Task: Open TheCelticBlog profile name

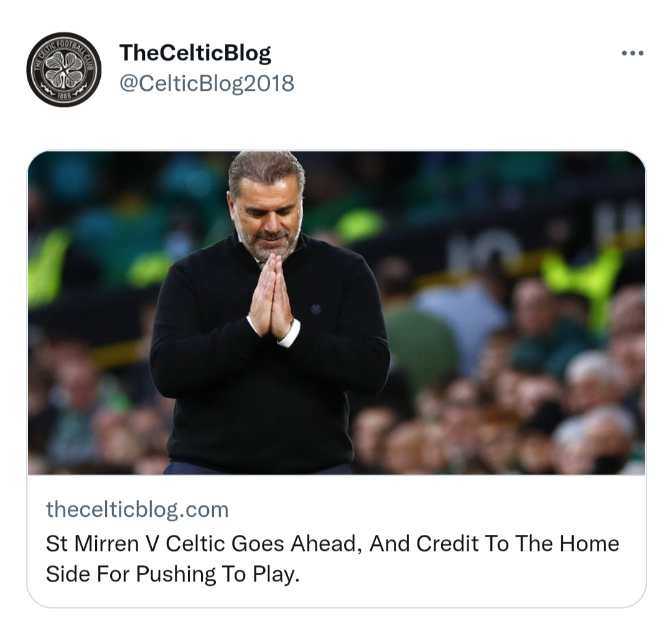Action: tap(195, 53)
